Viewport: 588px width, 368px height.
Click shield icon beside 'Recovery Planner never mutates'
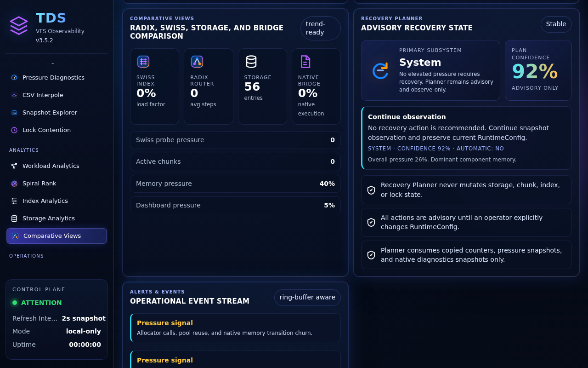pyautogui.click(x=371, y=190)
